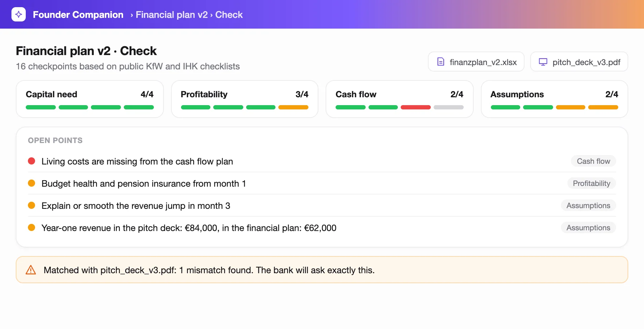This screenshot has width=644, height=329.
Task: Select 'Explain or smooth the revenue jump in month 3'
Action: [322, 206]
